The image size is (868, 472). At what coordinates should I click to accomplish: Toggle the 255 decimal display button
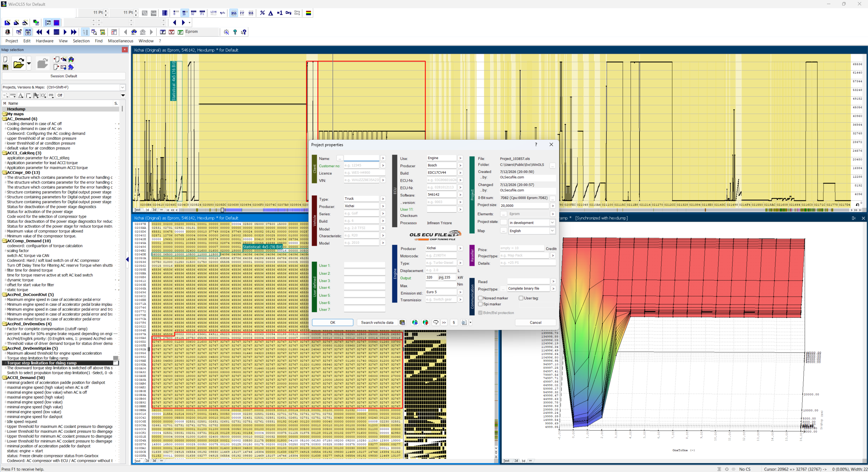(234, 13)
